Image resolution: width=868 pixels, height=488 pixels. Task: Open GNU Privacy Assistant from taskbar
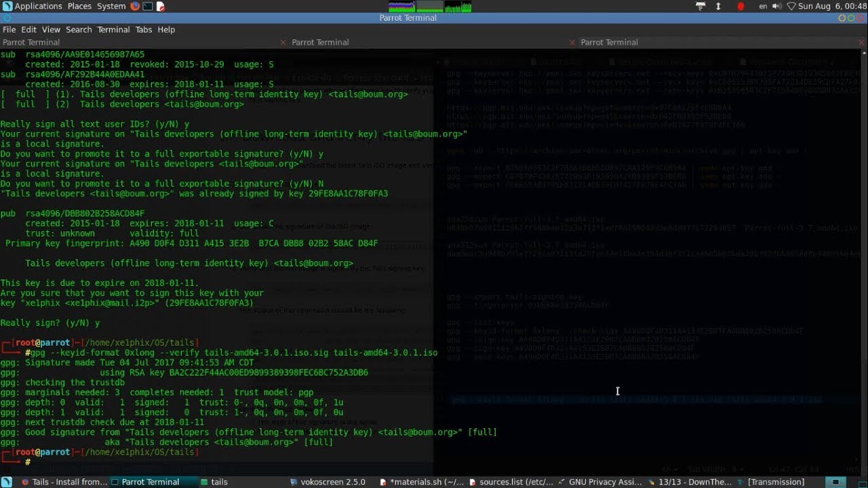click(600, 482)
